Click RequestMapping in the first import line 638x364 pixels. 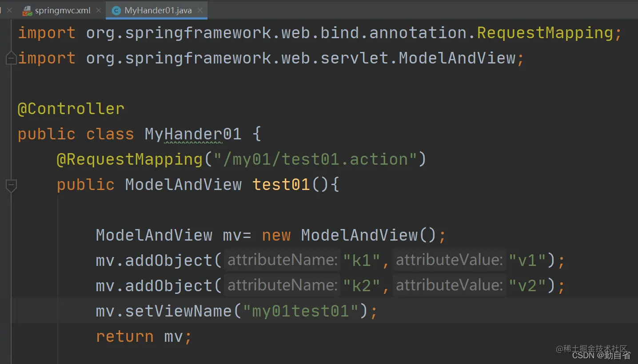point(545,33)
